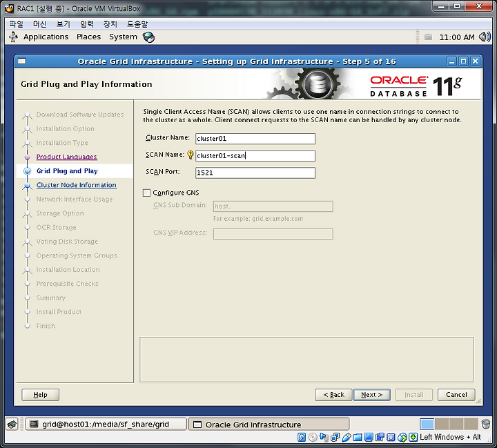Click the display status icon
The width and height of the screenshot is (497, 448).
coord(369,437)
